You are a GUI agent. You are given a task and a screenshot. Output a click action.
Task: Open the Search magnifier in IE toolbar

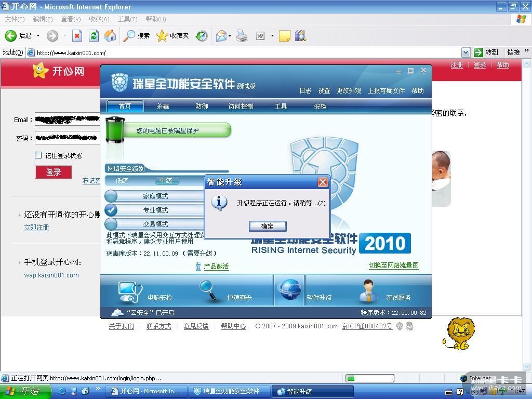pos(129,36)
